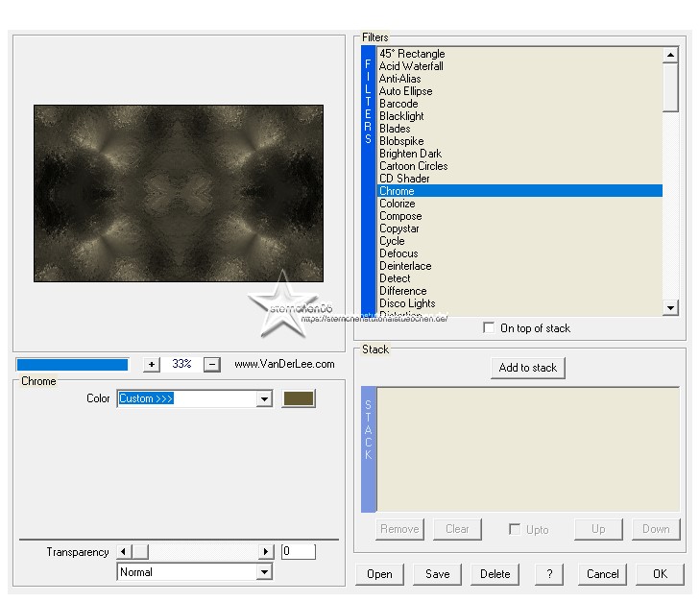Enable On top of stack checkbox
Viewport: 700px width, 602px height.
tap(490, 328)
